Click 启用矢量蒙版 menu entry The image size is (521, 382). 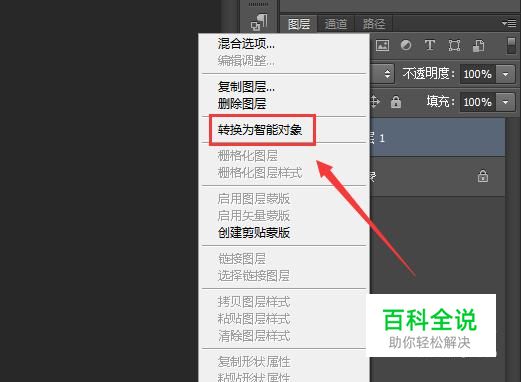coord(254,216)
